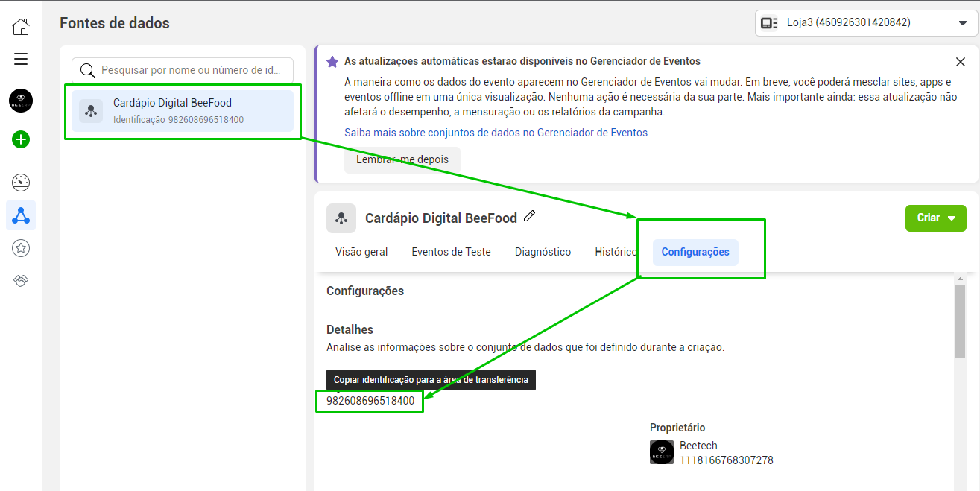Click the Proprietário label
980x491 pixels.
coord(677,428)
